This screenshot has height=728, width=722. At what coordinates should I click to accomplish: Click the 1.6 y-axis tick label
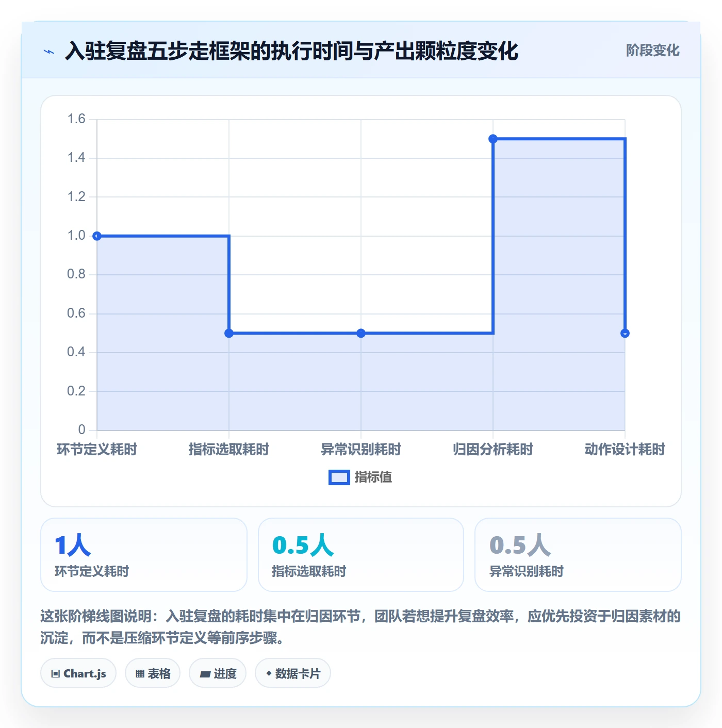point(76,119)
